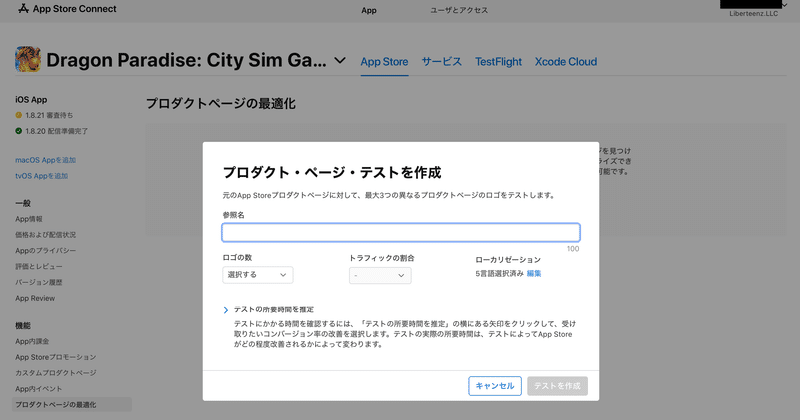Screen dimensions: 800x420
Task: Open the トラフィックの割合 dropdown
Action: pyautogui.click(x=380, y=275)
